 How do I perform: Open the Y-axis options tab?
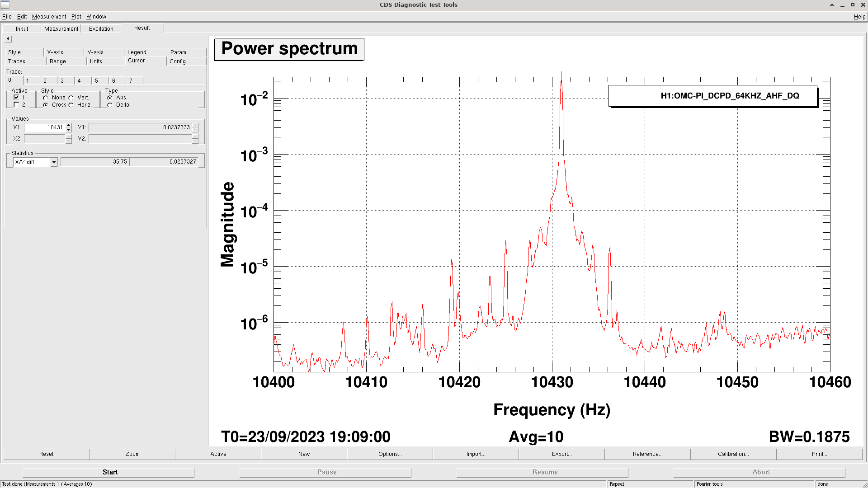(104, 52)
